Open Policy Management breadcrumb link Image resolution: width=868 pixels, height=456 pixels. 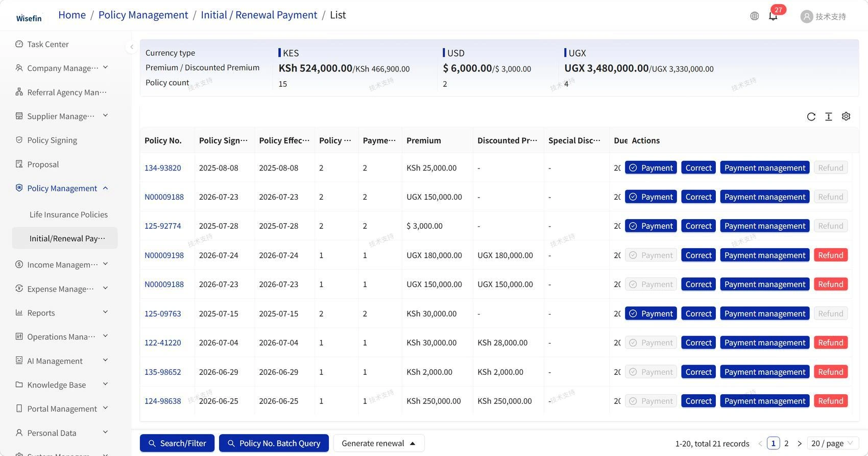[143, 15]
